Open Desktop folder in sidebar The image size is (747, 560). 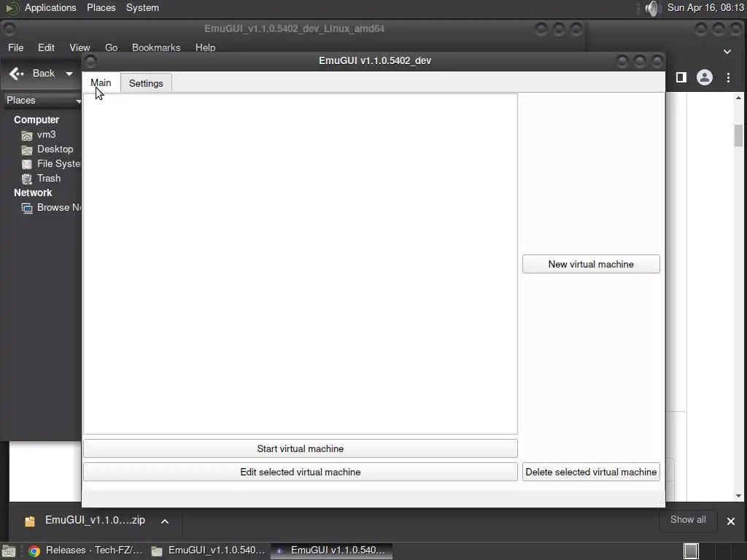tap(55, 149)
